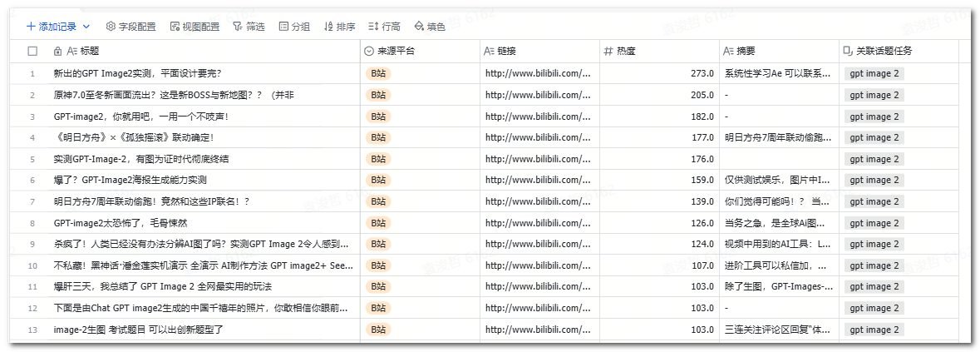Select the 摘要 cell starting 当务之急

pos(780,222)
